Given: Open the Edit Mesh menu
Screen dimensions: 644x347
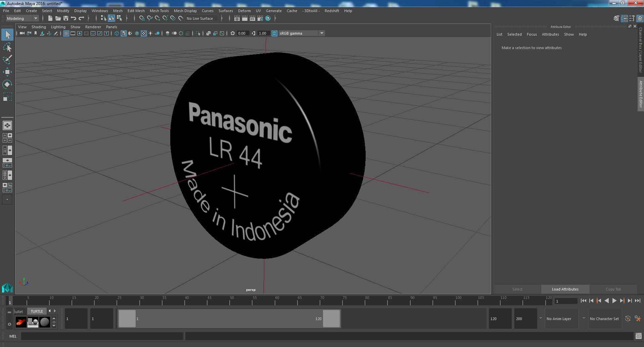Looking at the screenshot, I should pyautogui.click(x=136, y=11).
